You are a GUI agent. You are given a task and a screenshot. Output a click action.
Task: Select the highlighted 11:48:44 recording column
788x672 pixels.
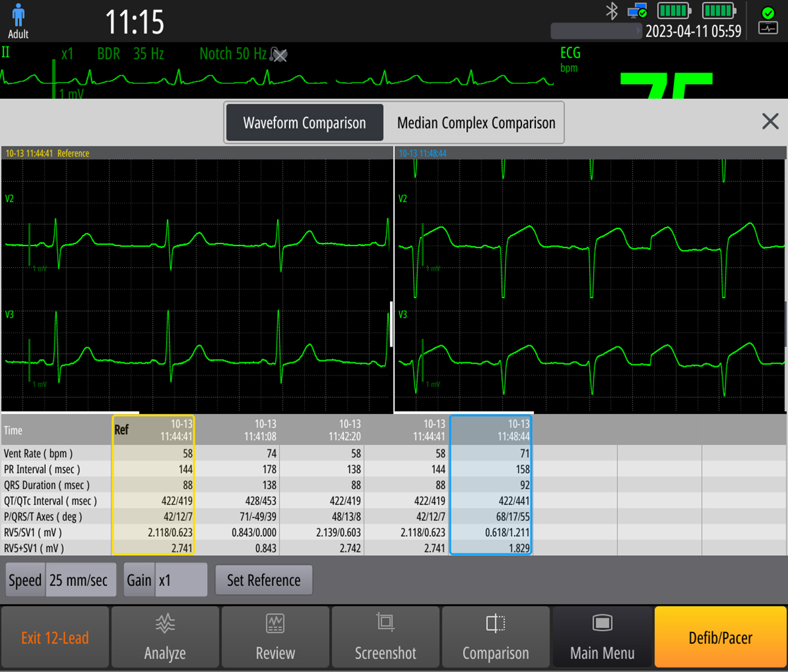tap(491, 430)
